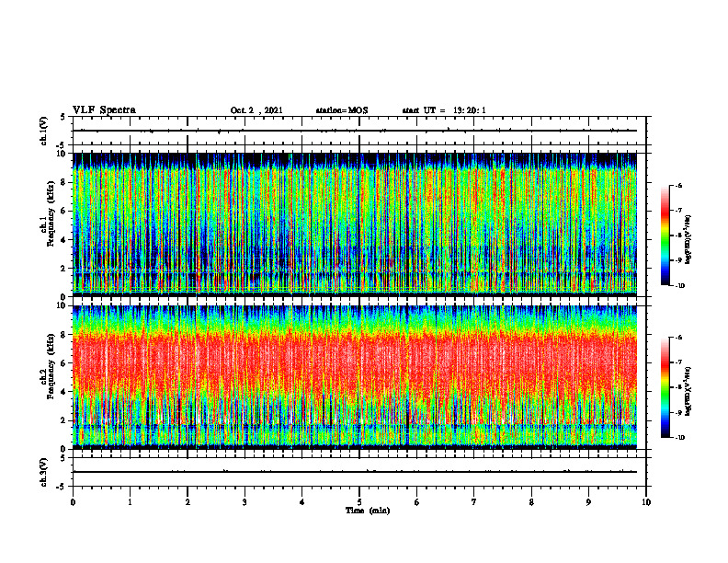Click the 'ch.3(V)' axis label

click(x=43, y=472)
